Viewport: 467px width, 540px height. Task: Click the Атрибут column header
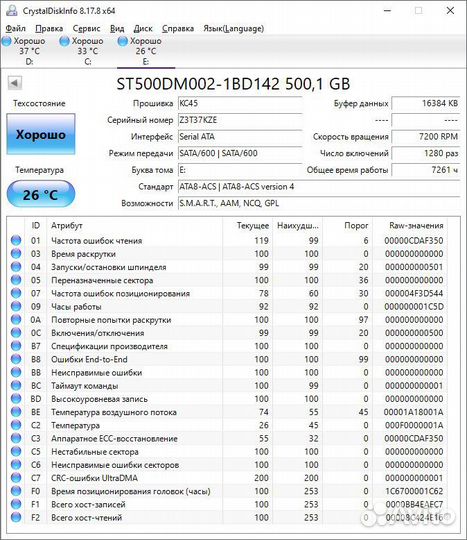click(134, 226)
